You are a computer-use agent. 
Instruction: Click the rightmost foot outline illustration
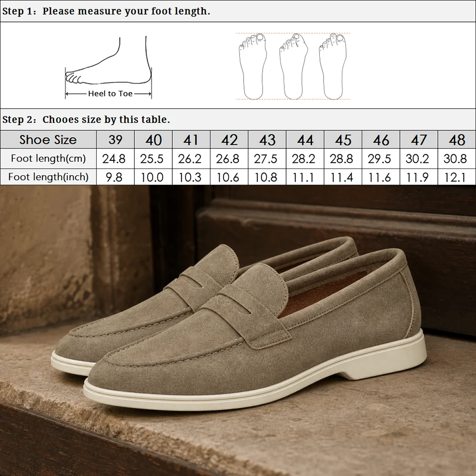[x=333, y=66]
